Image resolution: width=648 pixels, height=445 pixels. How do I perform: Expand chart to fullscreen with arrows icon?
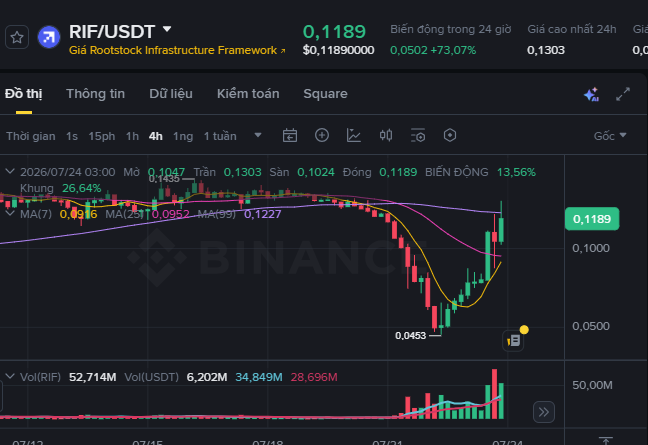tap(623, 94)
